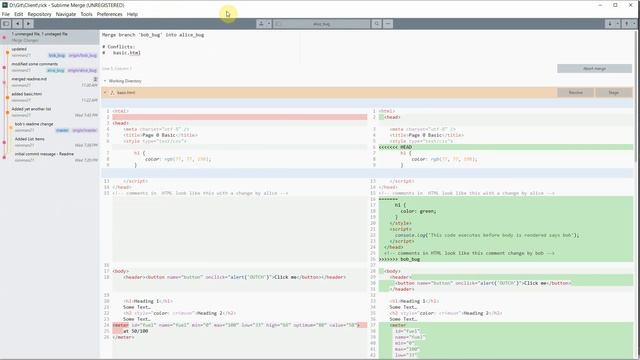Open the alice_bug branch selector field
Image resolution: width=640 pixels, height=360 pixels.
[322, 24]
